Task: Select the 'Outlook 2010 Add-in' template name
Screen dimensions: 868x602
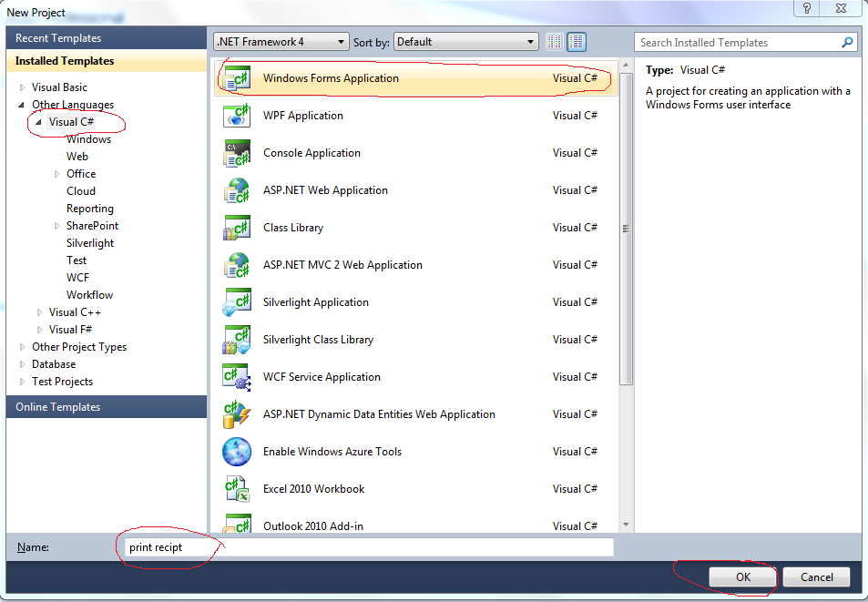Action: [x=312, y=526]
